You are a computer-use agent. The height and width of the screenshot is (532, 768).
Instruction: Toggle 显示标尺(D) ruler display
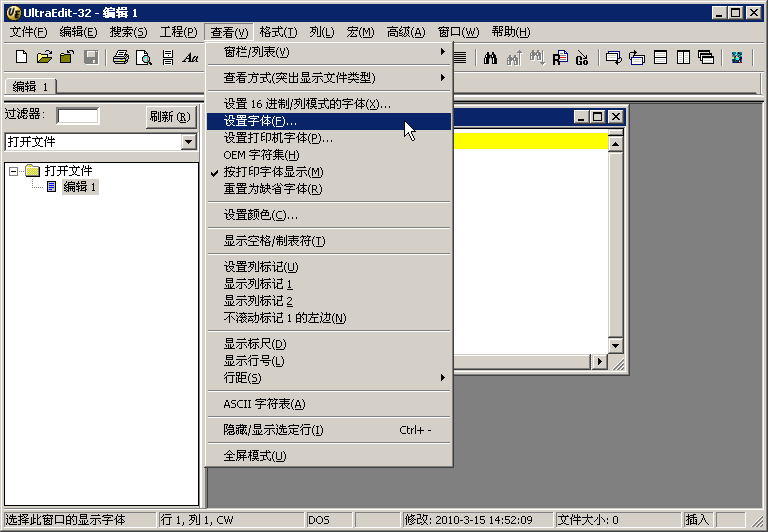(328, 344)
